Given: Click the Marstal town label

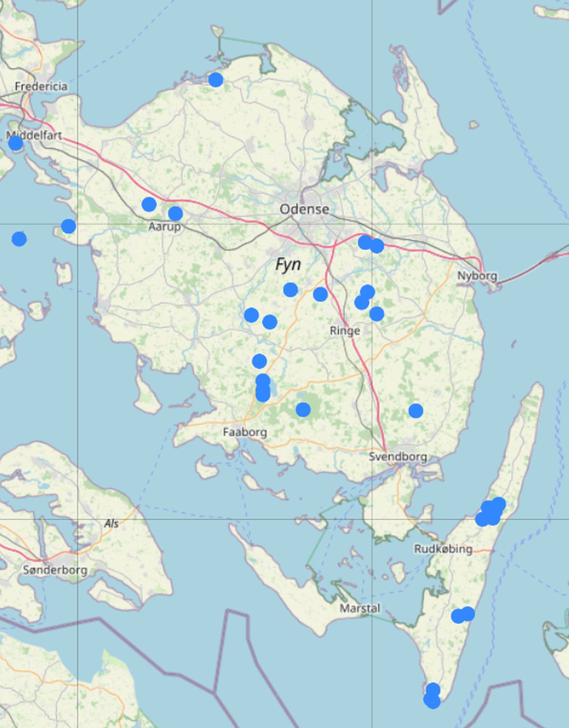Looking at the screenshot, I should [360, 608].
